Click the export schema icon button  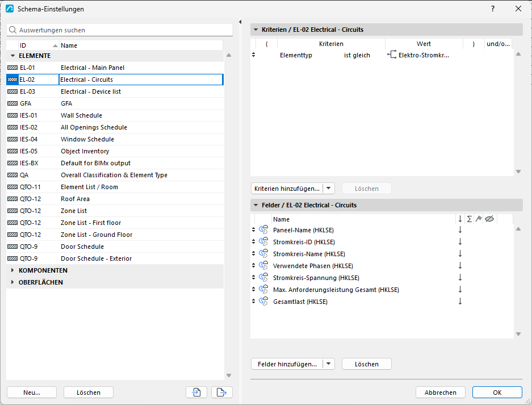221,392
